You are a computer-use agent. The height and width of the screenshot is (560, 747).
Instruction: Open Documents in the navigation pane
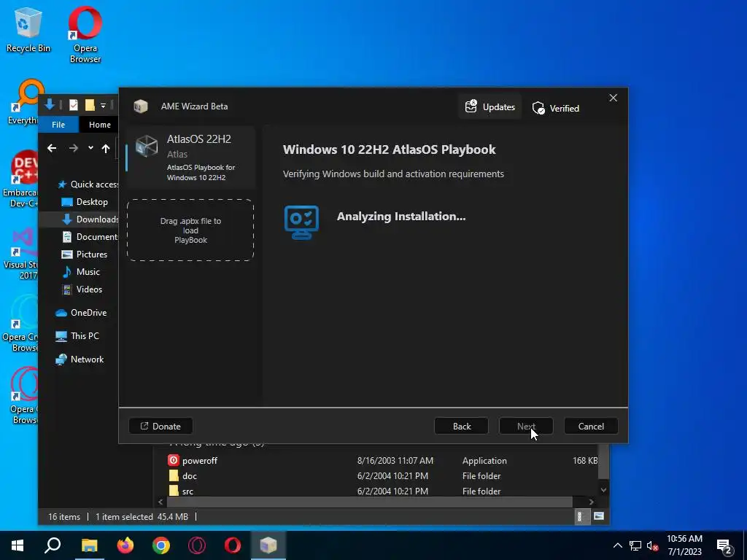[90, 237]
